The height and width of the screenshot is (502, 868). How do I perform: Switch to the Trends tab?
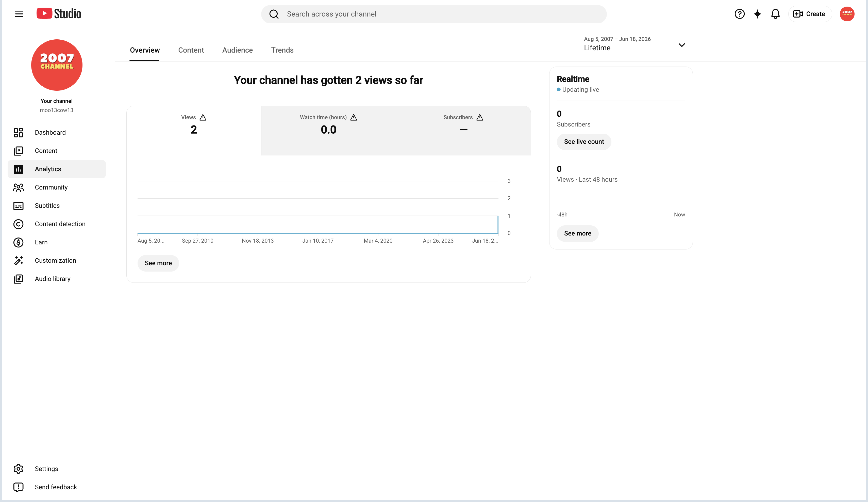(x=282, y=50)
